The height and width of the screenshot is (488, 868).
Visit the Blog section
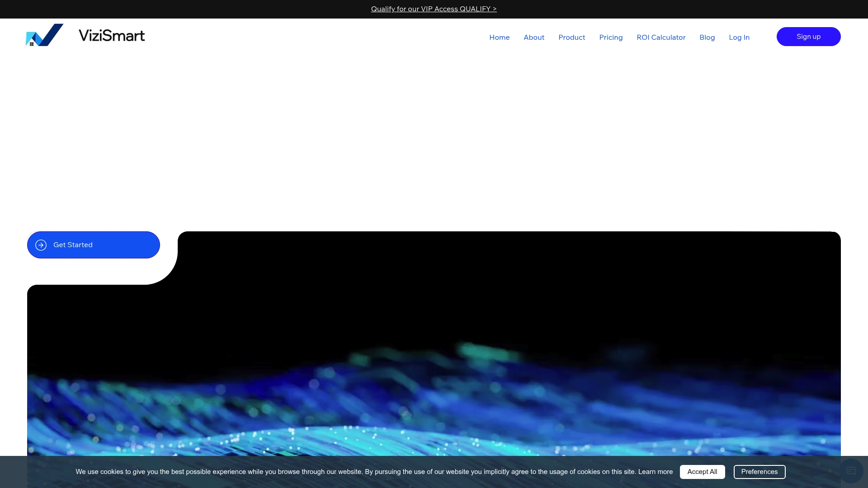pyautogui.click(x=707, y=38)
